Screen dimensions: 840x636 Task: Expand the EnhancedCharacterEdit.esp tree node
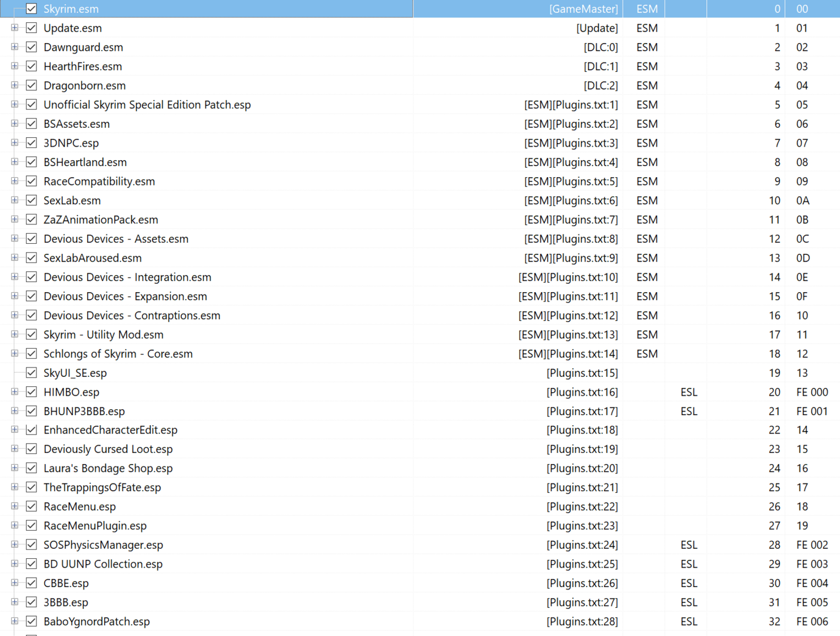(15, 430)
